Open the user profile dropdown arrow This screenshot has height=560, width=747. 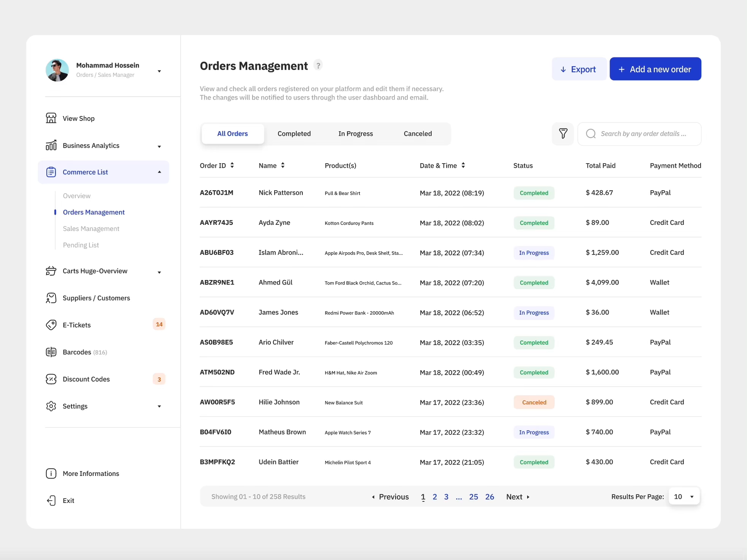point(160,71)
